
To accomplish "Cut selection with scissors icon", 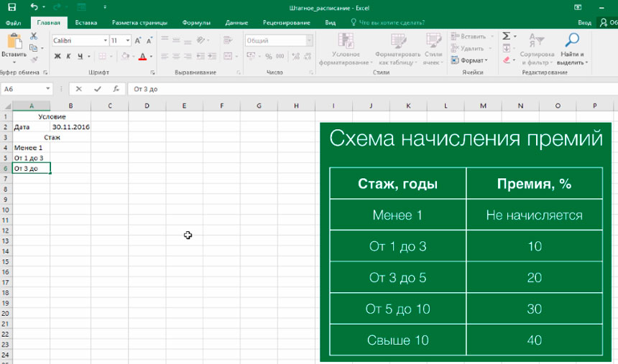I will 34,36.
